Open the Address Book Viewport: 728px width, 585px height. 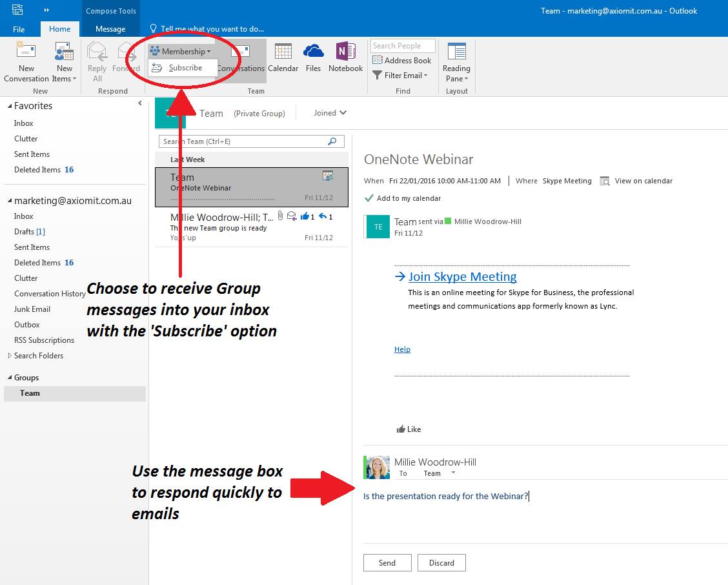click(x=402, y=61)
